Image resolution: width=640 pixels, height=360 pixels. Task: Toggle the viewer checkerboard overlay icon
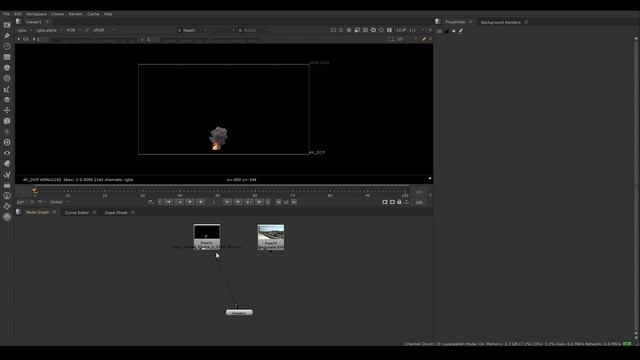coord(349,30)
